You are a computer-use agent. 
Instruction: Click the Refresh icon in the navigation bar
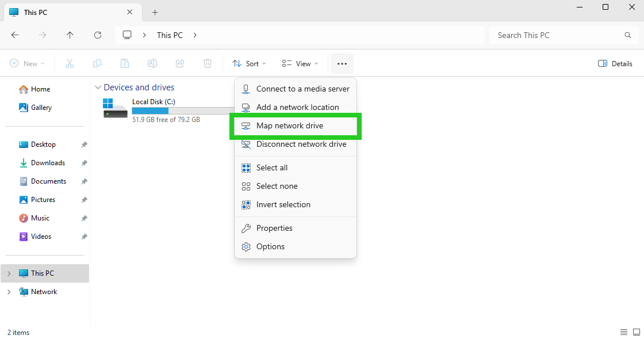[98, 35]
